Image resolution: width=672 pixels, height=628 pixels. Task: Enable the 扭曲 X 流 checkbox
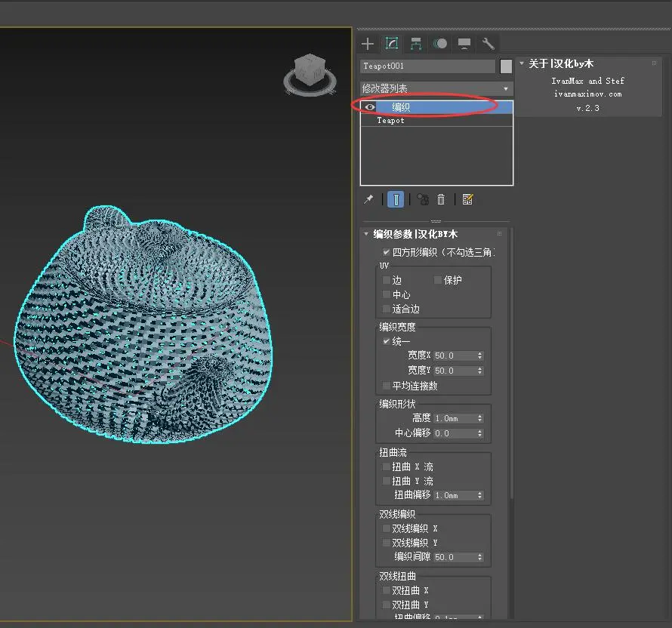[387, 467]
